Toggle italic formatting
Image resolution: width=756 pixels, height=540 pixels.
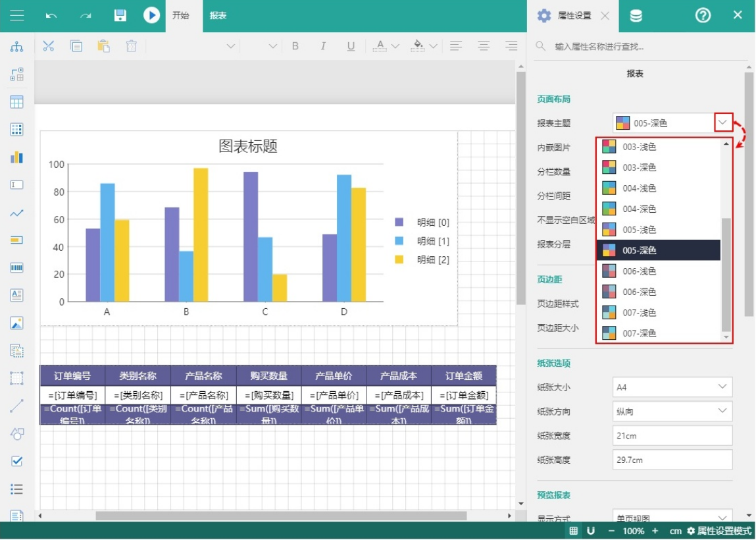click(323, 46)
